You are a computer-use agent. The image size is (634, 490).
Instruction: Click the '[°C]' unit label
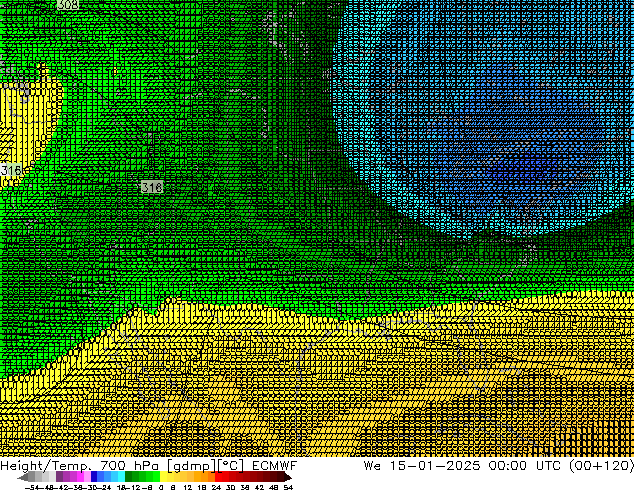click(x=231, y=466)
